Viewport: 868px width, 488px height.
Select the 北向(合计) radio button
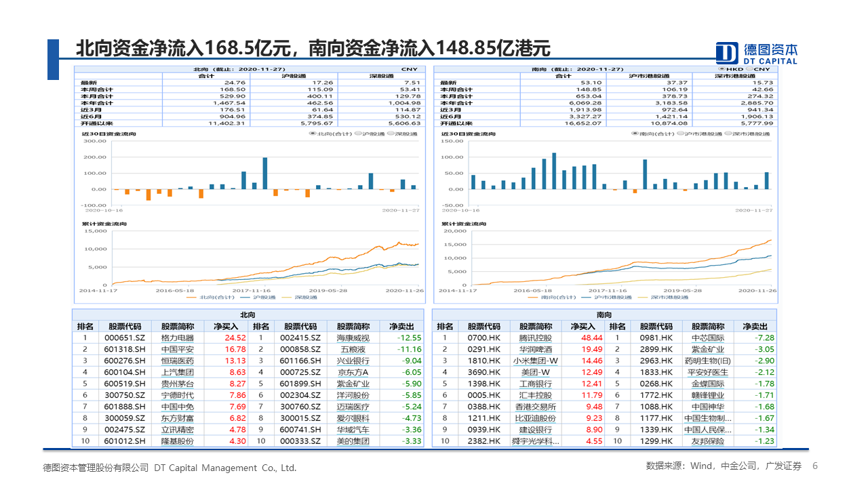pyautogui.click(x=312, y=134)
